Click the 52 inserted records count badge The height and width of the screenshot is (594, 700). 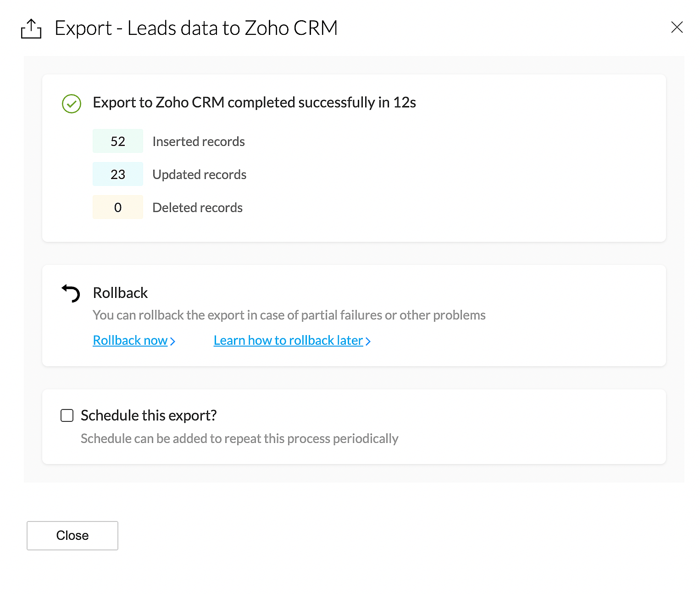click(x=118, y=141)
